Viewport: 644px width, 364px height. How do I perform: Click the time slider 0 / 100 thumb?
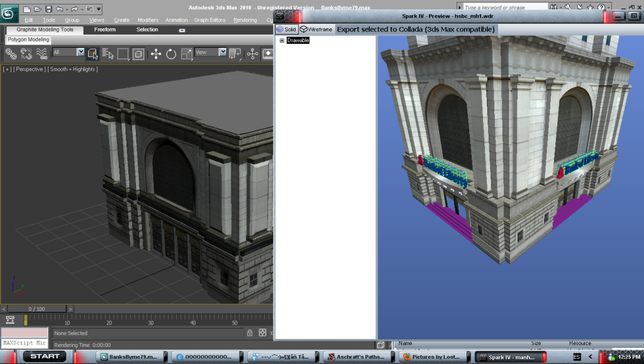(x=36, y=309)
